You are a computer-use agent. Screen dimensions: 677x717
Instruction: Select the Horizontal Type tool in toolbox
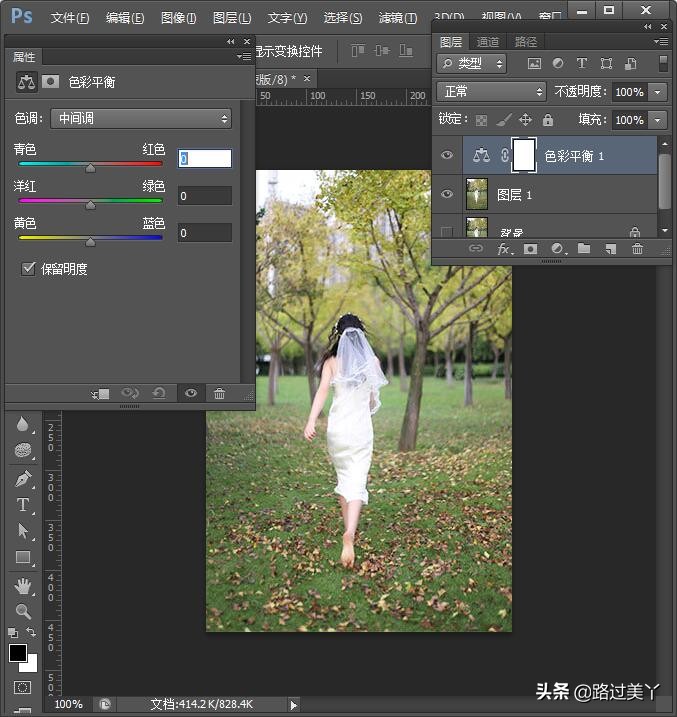[x=23, y=505]
